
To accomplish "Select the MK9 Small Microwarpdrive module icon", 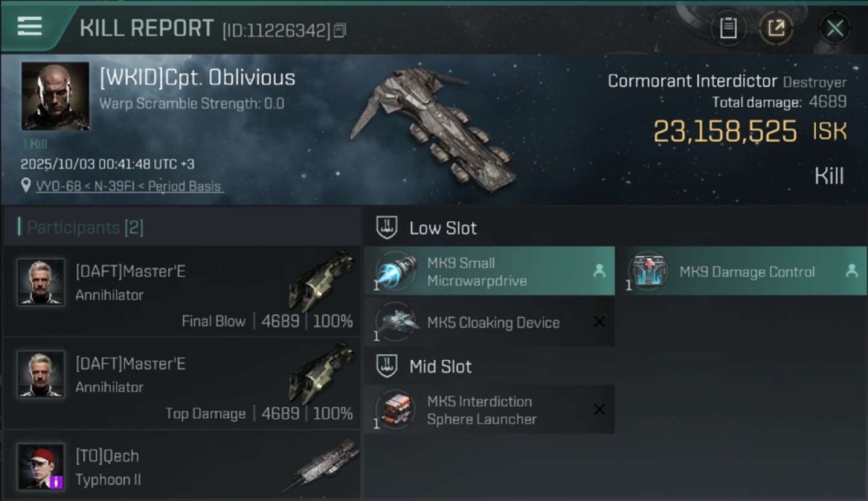I will [x=396, y=271].
